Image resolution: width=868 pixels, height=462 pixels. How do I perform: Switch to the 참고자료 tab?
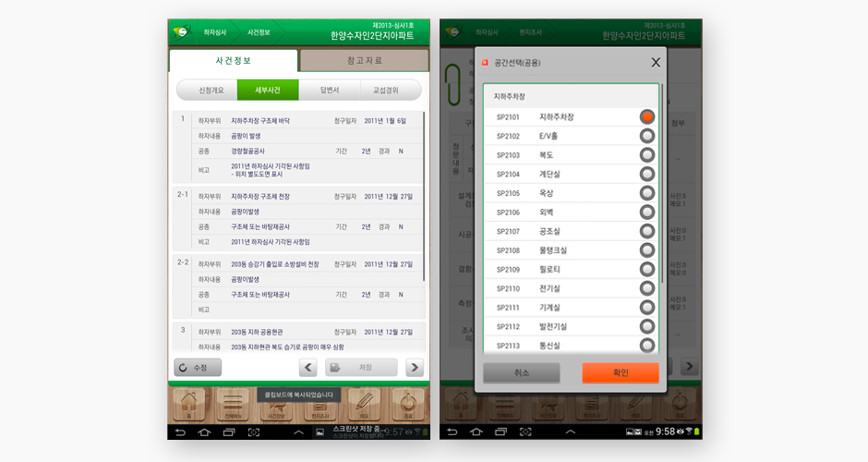tap(364, 60)
